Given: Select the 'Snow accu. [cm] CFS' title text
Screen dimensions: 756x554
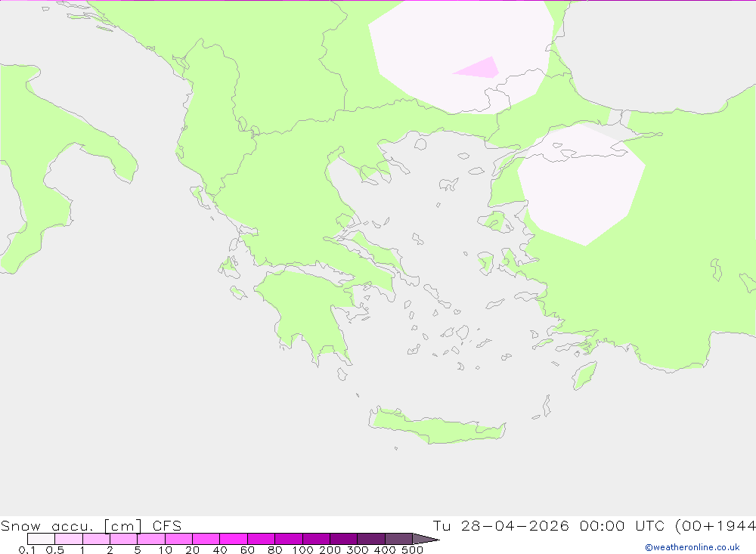Looking at the screenshot, I should pyautogui.click(x=91, y=525).
